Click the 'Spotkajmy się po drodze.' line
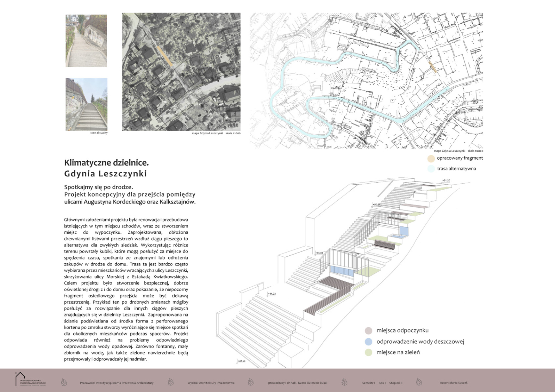This screenshot has height=392, width=555. coord(99,187)
